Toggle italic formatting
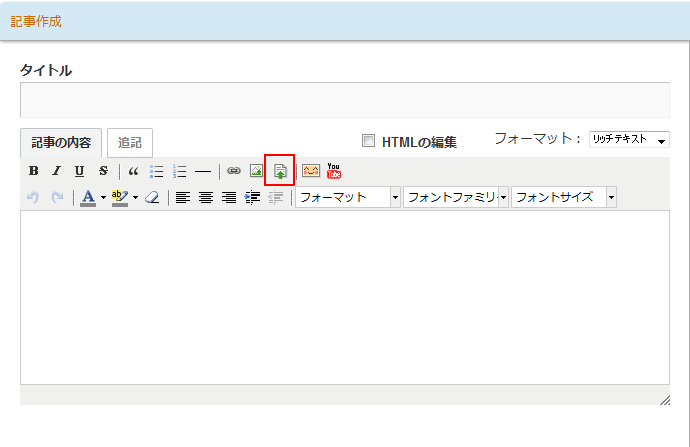The width and height of the screenshot is (690, 447). 56,171
